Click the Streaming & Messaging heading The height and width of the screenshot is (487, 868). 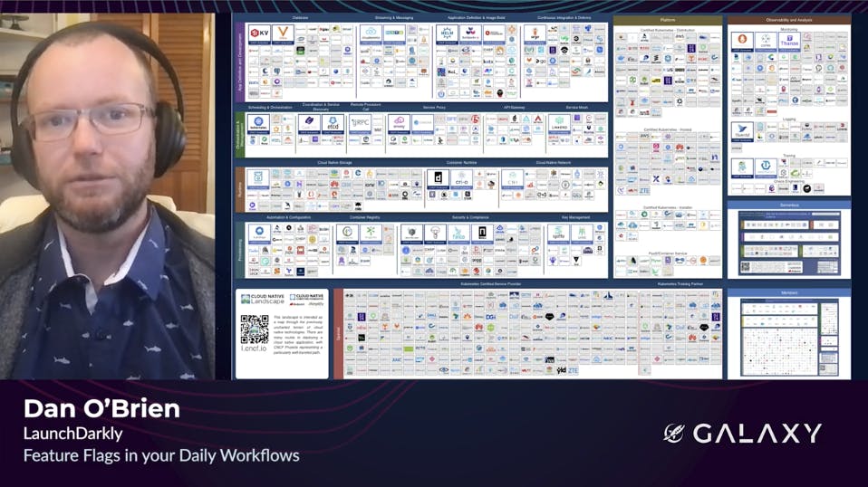[x=393, y=18]
